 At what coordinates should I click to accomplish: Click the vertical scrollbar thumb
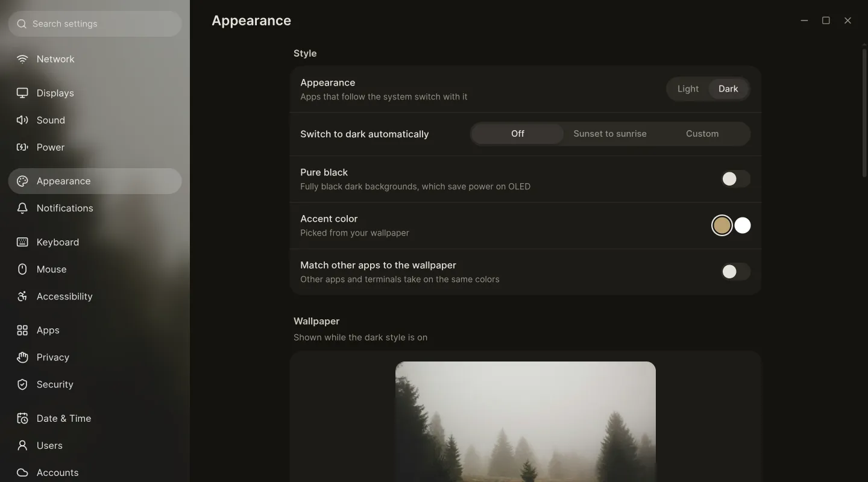864,112
